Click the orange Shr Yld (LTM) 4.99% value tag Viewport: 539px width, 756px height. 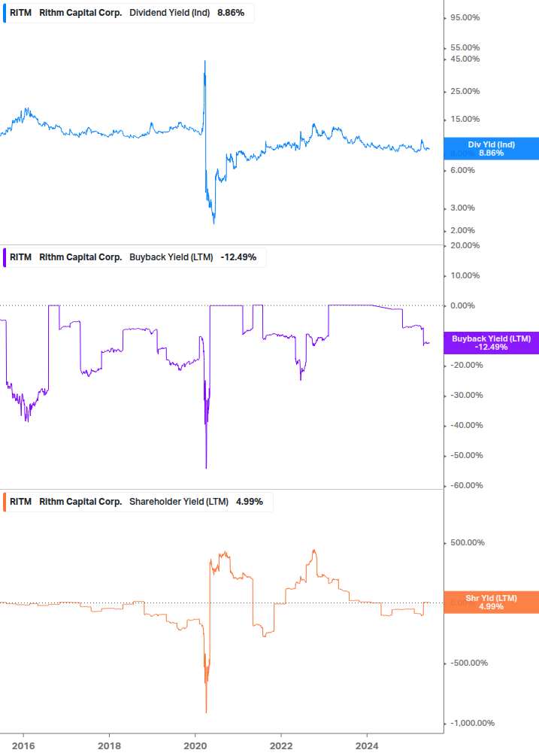coord(492,603)
